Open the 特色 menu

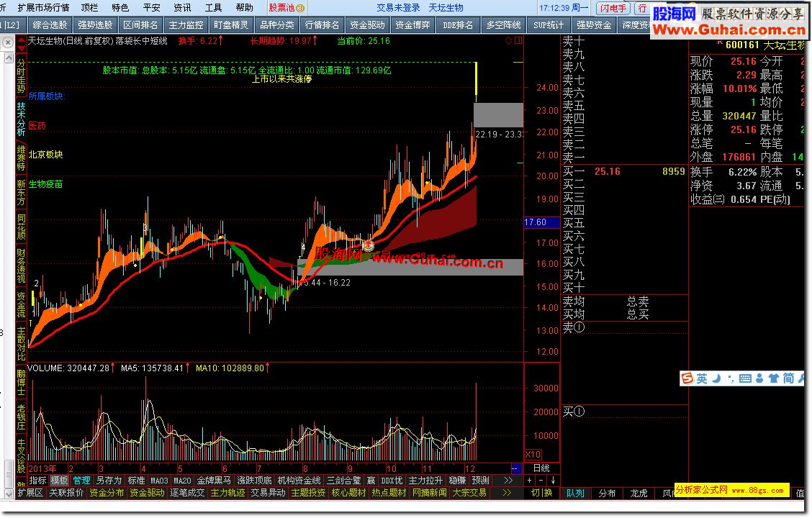pos(120,8)
